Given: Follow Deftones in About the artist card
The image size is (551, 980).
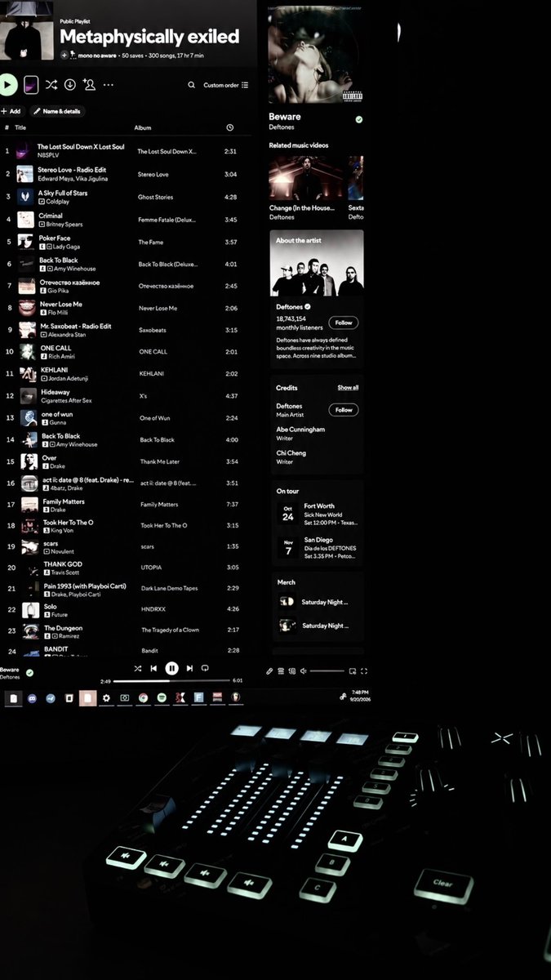Looking at the screenshot, I should click(344, 323).
